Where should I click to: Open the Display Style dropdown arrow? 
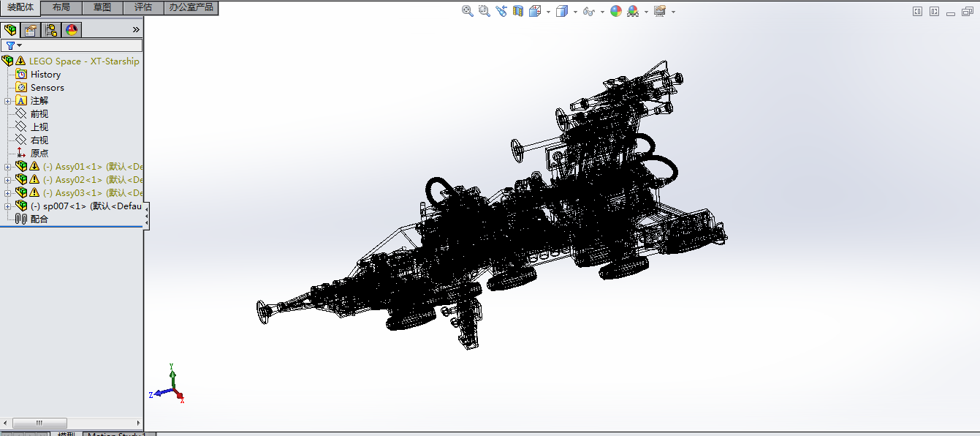575,12
